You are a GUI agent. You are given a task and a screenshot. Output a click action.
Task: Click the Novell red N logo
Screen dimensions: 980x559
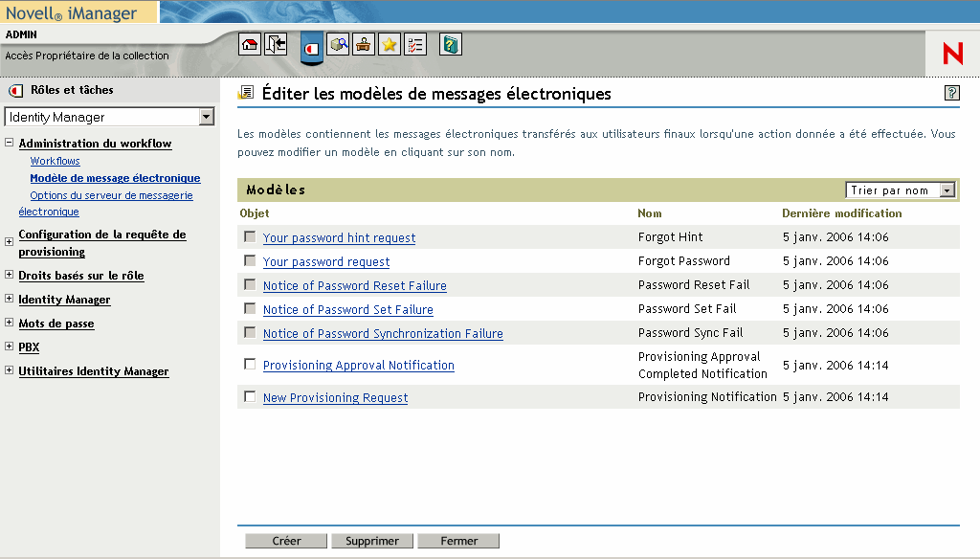[953, 54]
